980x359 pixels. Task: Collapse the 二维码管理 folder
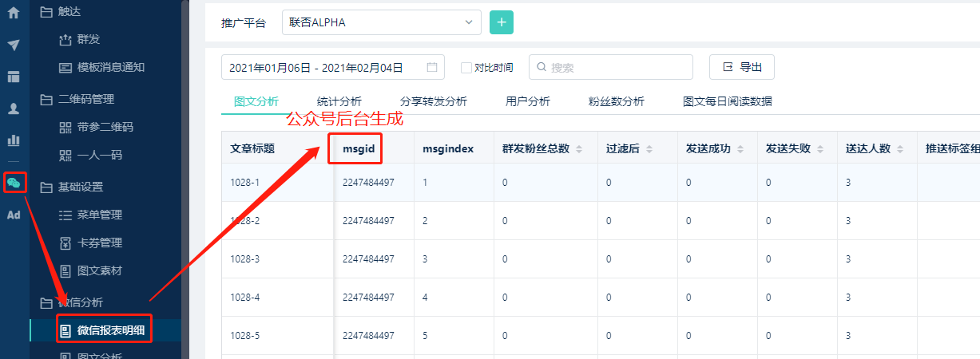point(77,99)
